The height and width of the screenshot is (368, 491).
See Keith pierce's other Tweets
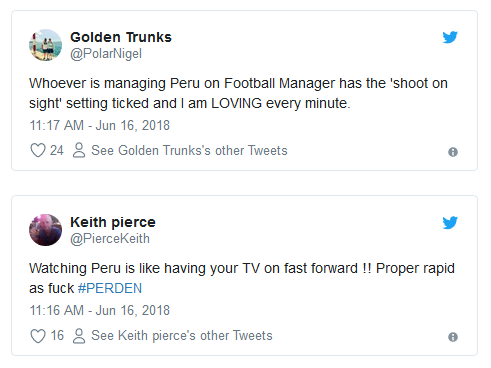182,336
